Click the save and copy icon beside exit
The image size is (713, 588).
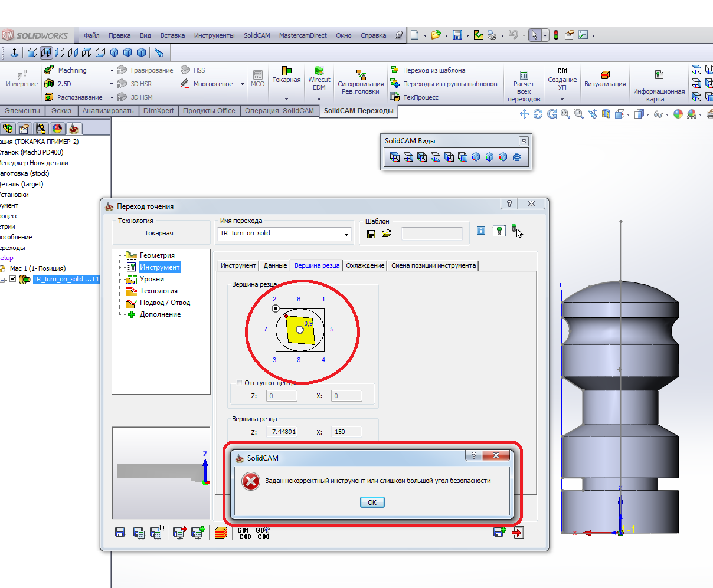tap(500, 532)
